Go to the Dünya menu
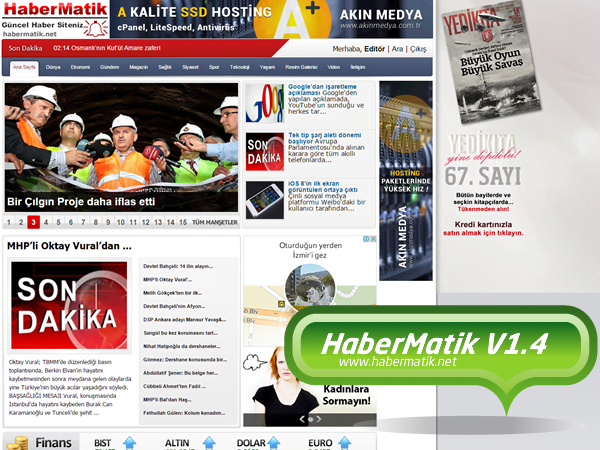The image size is (600, 450). point(53,67)
